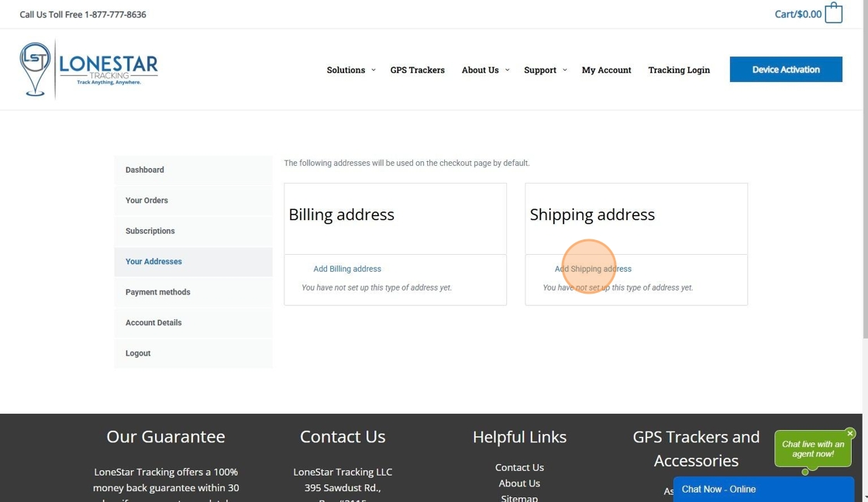Click the toll free phone number text
Image resolution: width=868 pixels, height=502 pixels.
click(x=115, y=15)
